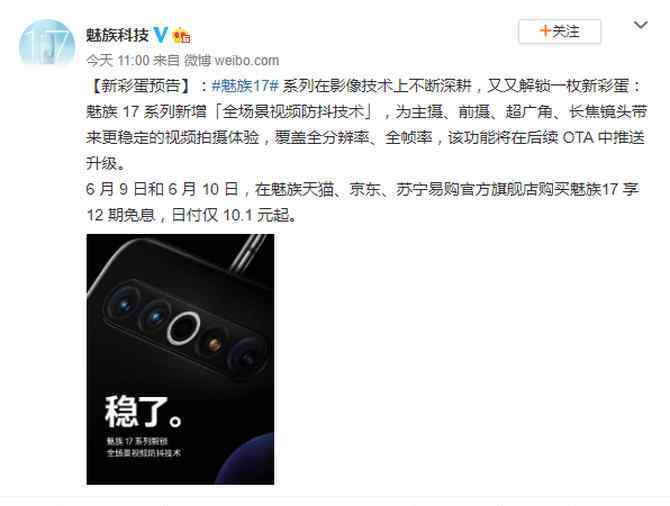
Task: Click the orange plus icon in 关注
Action: point(544,31)
